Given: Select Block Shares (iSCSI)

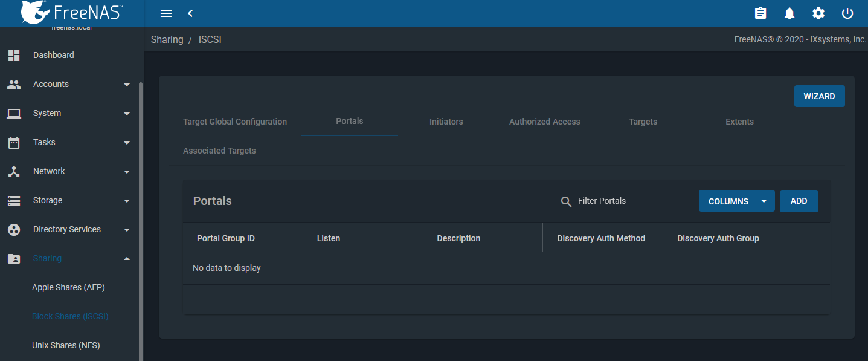Looking at the screenshot, I should point(70,316).
